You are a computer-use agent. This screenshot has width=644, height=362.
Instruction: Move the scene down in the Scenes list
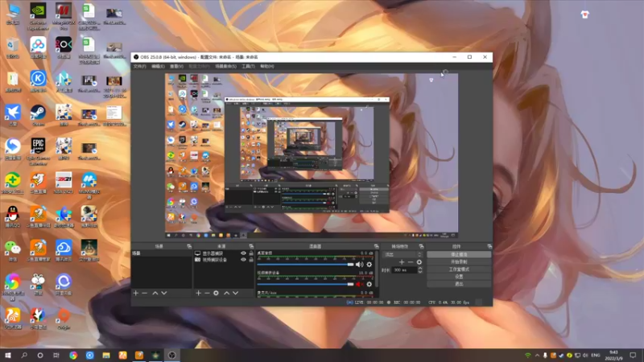[164, 293]
